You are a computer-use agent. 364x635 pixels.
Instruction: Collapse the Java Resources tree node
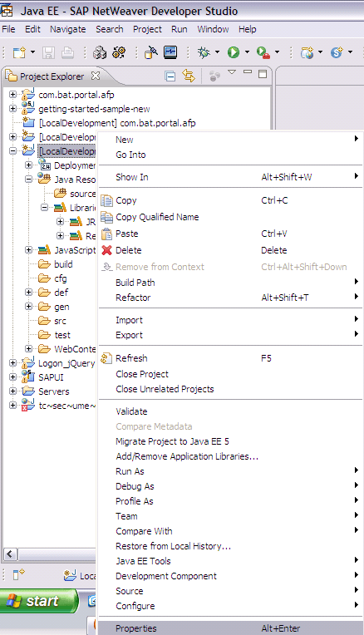pos(28,179)
